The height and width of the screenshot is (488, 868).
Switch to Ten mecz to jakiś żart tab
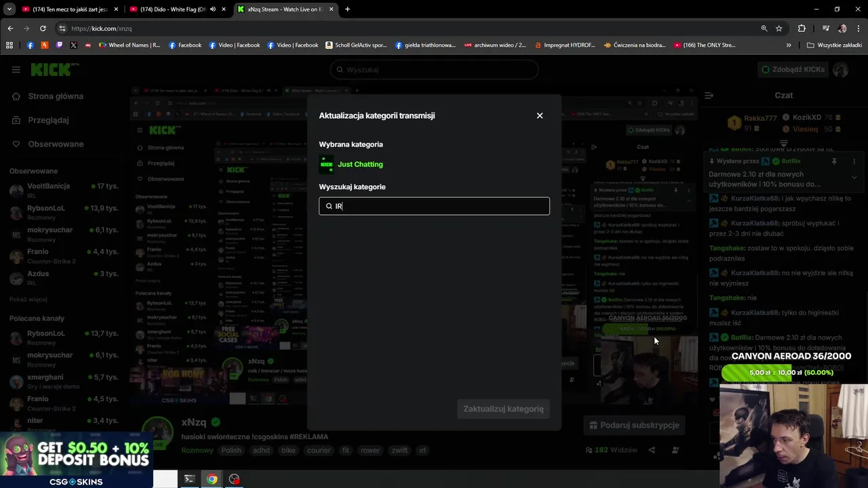click(70, 9)
